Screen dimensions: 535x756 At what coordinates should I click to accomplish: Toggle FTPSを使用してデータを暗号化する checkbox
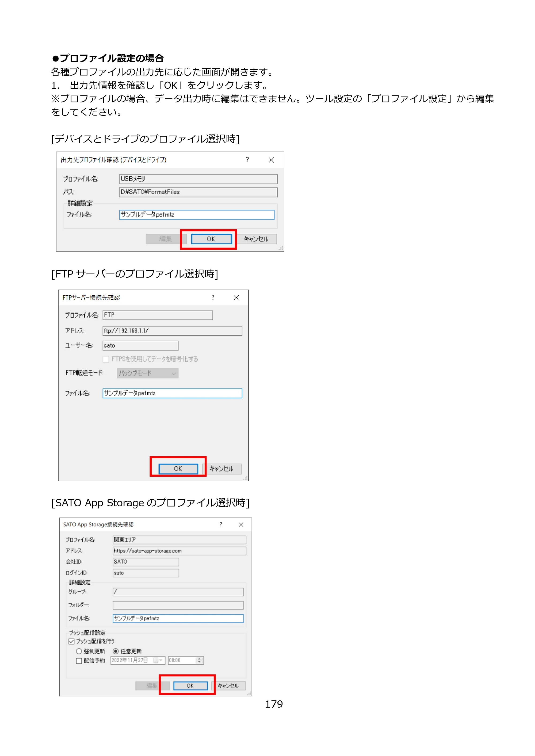106,359
